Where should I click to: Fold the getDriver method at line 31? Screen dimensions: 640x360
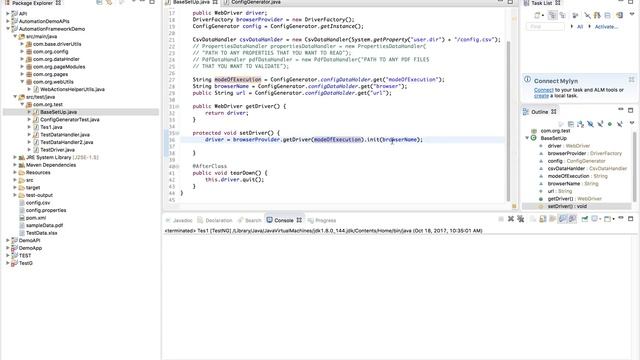pos(177,107)
